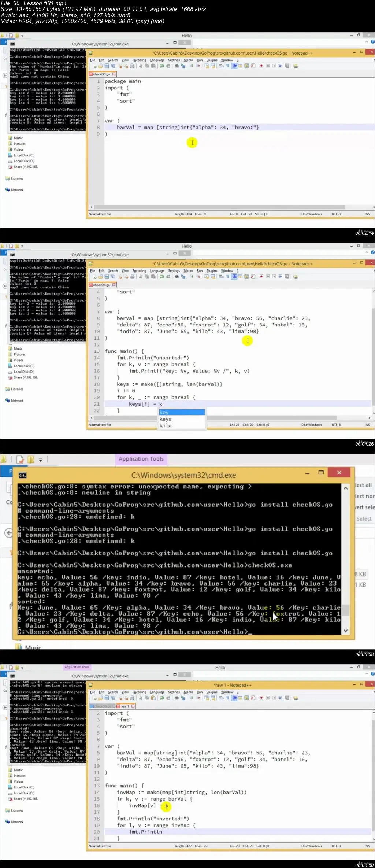Click Print icon in first frame Notepad++ toolbar
The height and width of the screenshot is (868, 375).
[132, 66]
